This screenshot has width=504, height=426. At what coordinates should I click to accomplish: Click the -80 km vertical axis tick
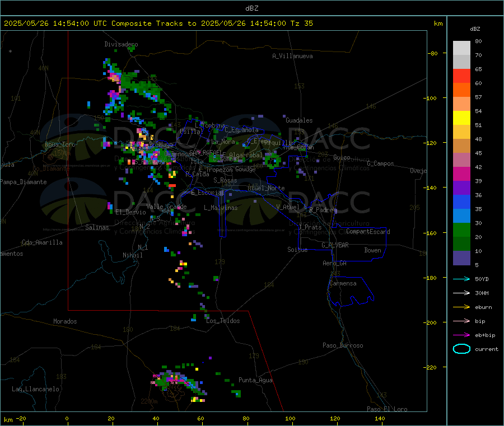[433, 53]
